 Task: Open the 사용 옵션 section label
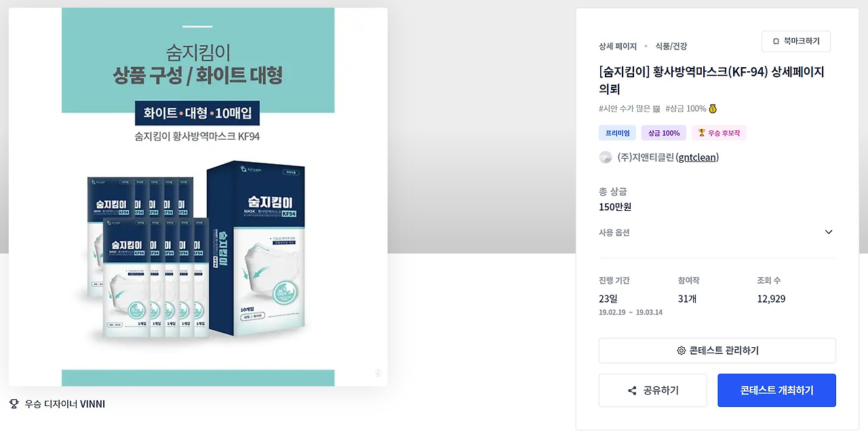(614, 233)
